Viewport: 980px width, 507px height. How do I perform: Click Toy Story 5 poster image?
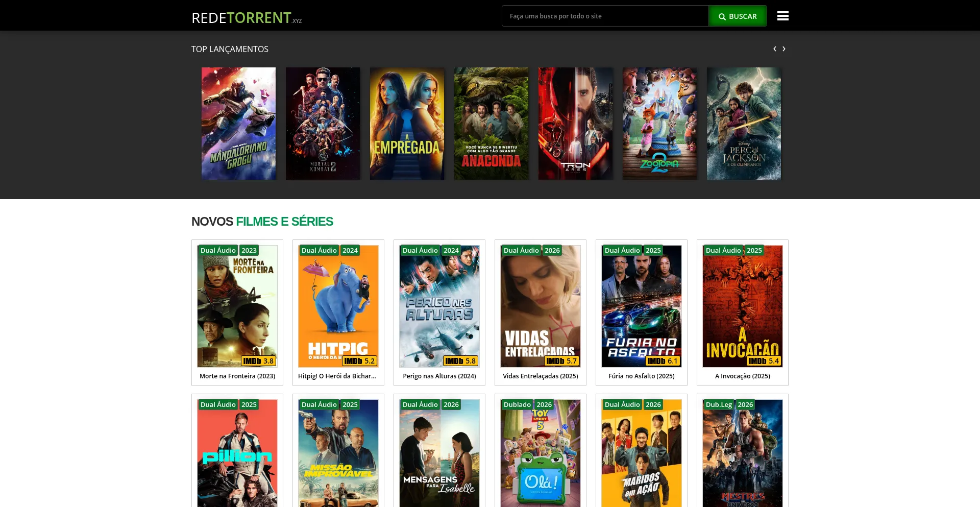point(541,453)
